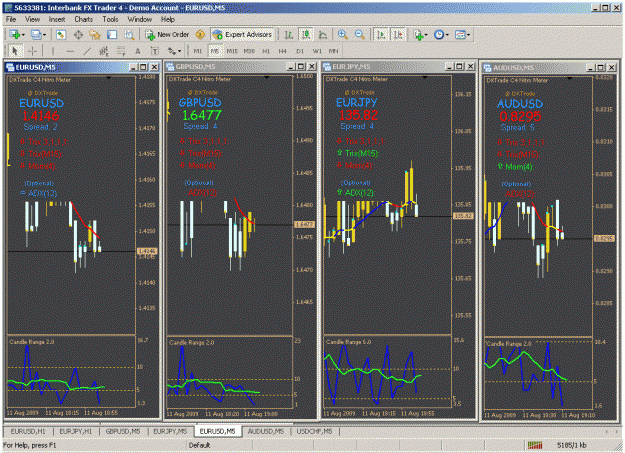Viewport: 625px width, 453px height.
Task: Toggle chart auto scroll
Action: click(381, 35)
